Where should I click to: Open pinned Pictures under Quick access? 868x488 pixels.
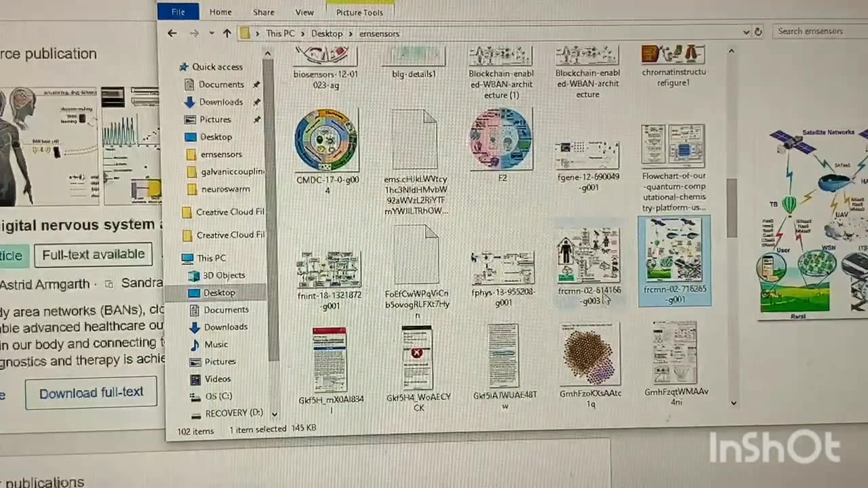[x=215, y=119]
